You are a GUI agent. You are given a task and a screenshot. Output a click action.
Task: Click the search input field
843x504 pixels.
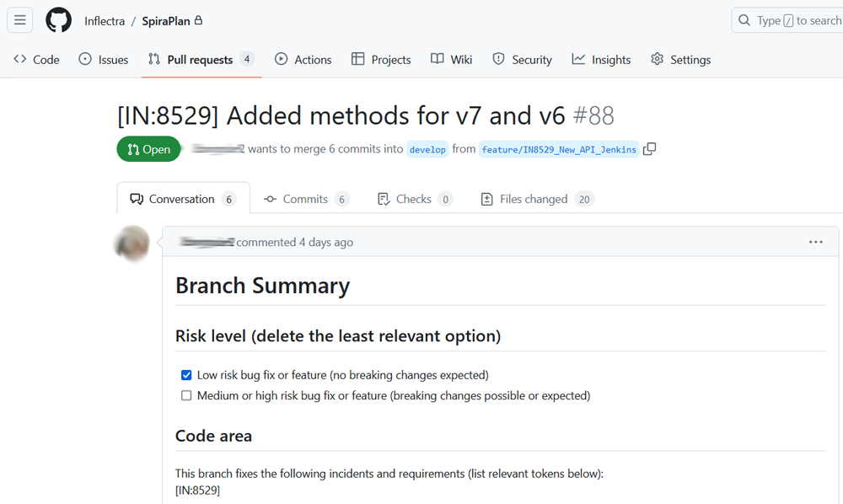792,19
